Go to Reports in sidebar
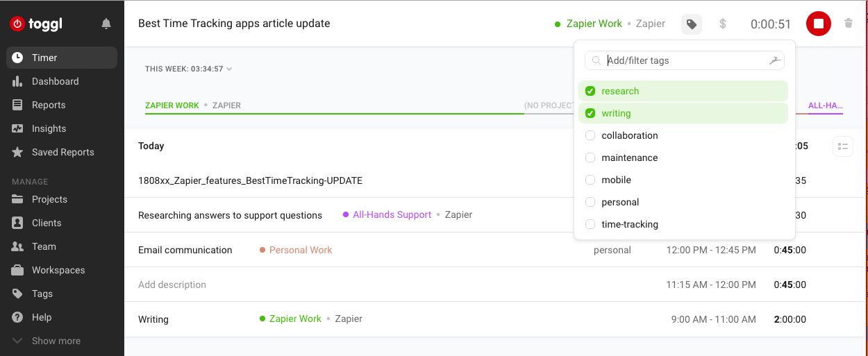Screen dimensions: 868x356 click(x=49, y=105)
